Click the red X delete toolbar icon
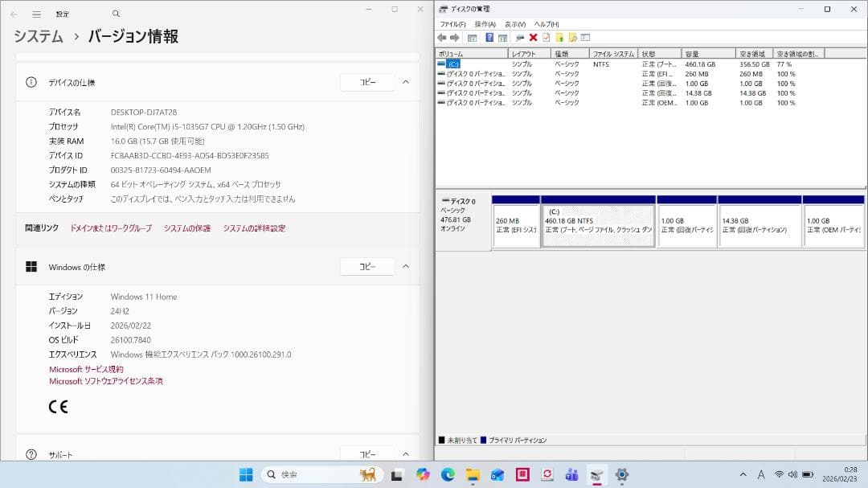The image size is (868, 488). tap(533, 38)
